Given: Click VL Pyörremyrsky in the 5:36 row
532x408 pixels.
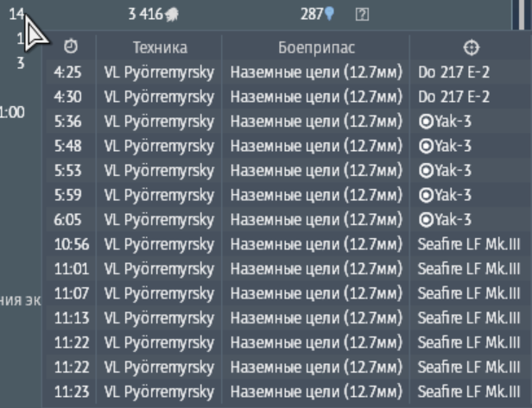Looking at the screenshot, I should 159,122.
